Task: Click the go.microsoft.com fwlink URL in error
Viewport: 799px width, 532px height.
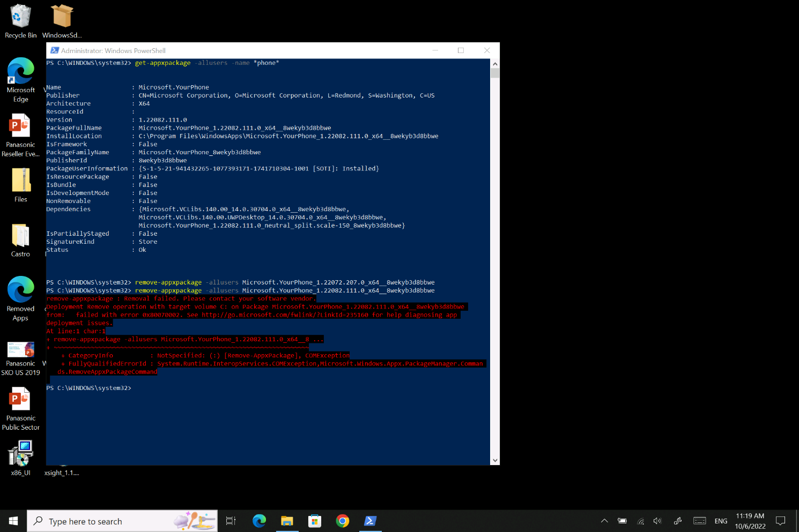Action: [285, 315]
